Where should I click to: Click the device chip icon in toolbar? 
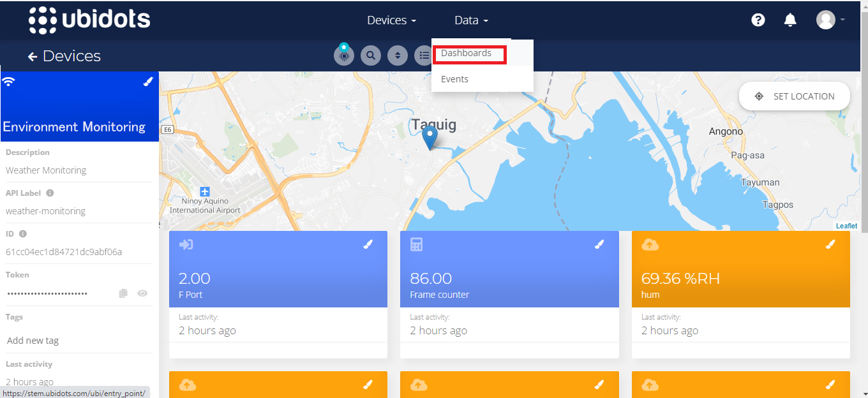click(x=344, y=56)
